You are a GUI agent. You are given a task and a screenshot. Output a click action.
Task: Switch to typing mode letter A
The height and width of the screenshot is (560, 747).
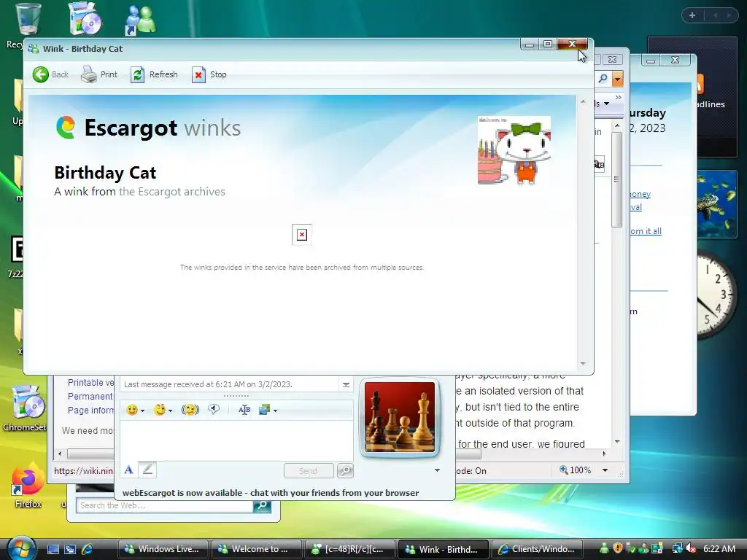point(128,470)
